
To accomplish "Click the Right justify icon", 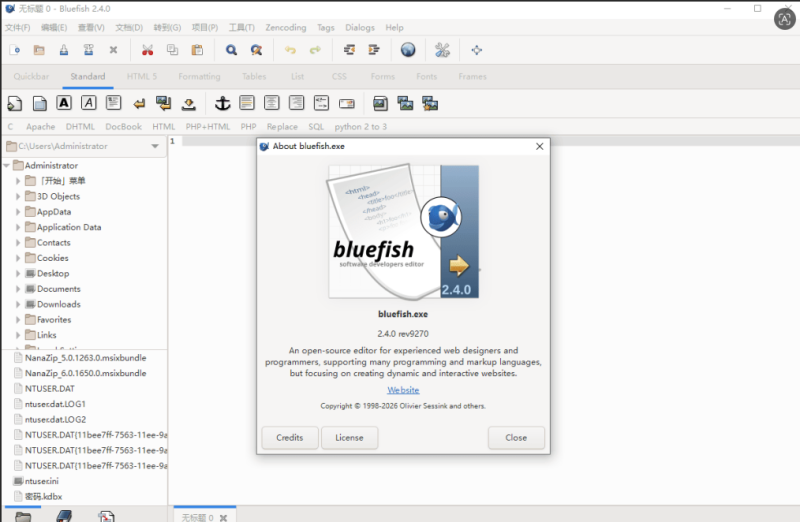I will pyautogui.click(x=296, y=103).
